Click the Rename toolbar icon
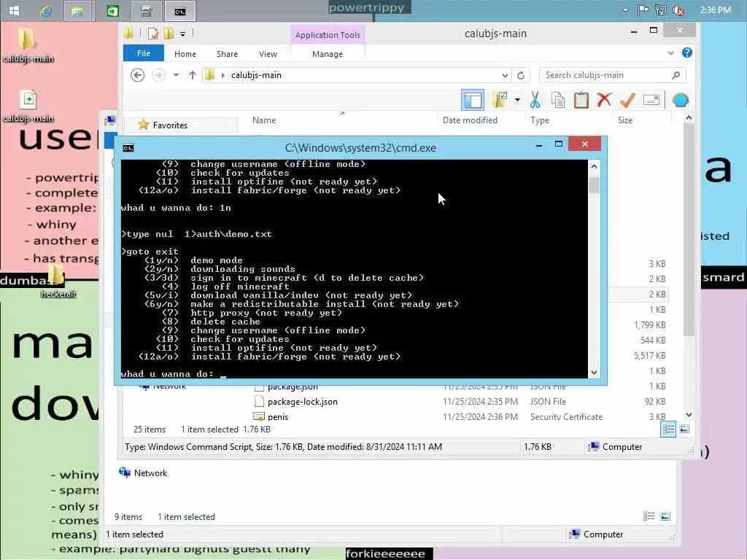This screenshot has height=560, width=747. point(651,99)
